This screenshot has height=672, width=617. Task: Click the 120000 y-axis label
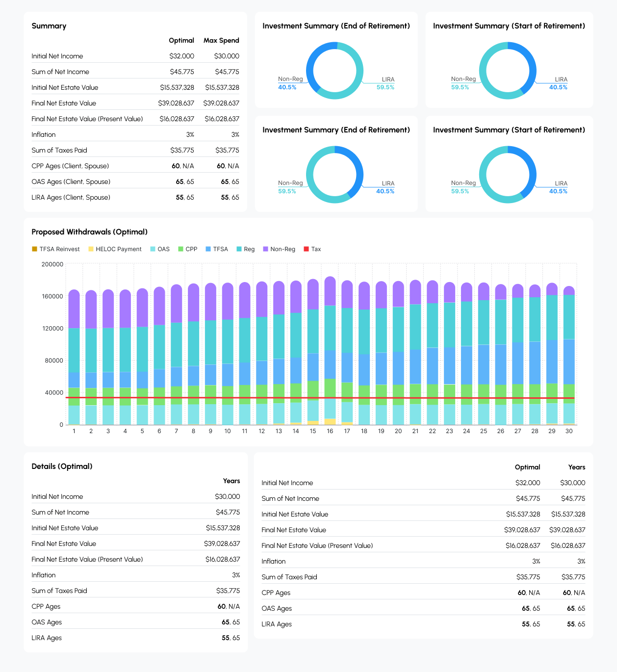[52, 329]
